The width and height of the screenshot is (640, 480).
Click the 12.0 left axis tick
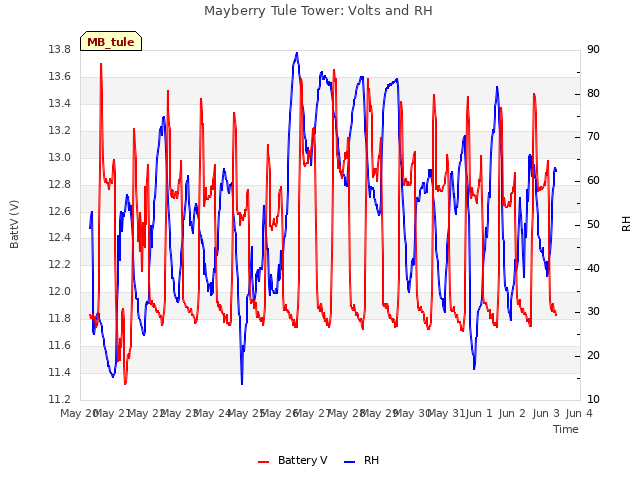pyautogui.click(x=60, y=291)
